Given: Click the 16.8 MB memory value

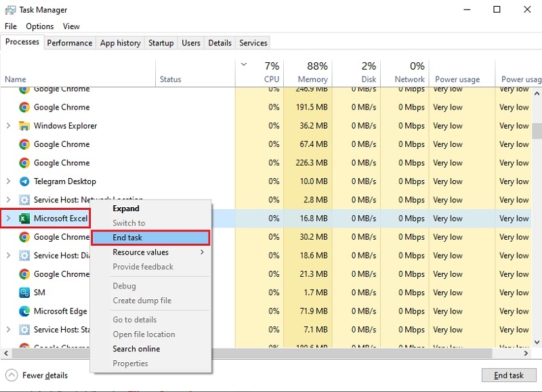Looking at the screenshot, I should point(314,219).
